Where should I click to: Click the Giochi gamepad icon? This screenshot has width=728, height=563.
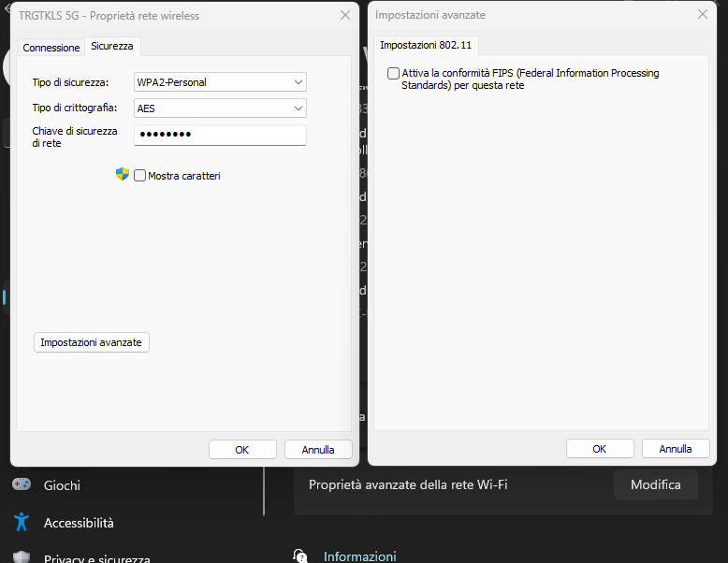21,484
